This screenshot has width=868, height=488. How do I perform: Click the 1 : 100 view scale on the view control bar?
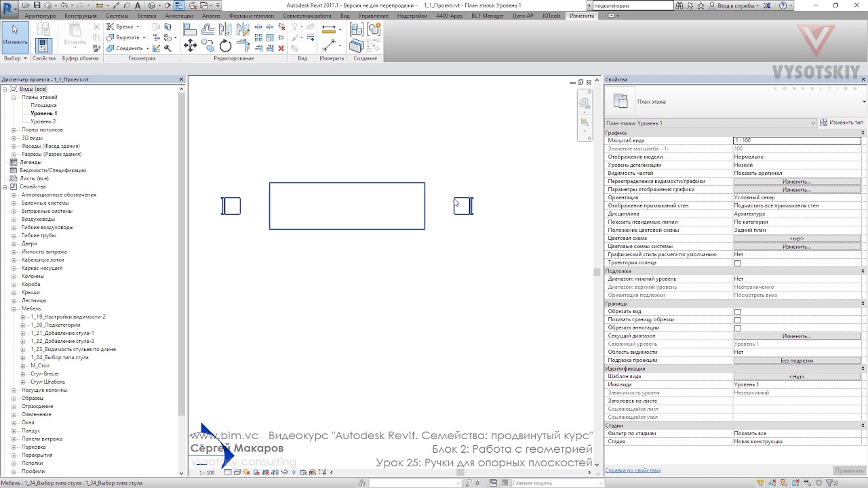[207, 472]
